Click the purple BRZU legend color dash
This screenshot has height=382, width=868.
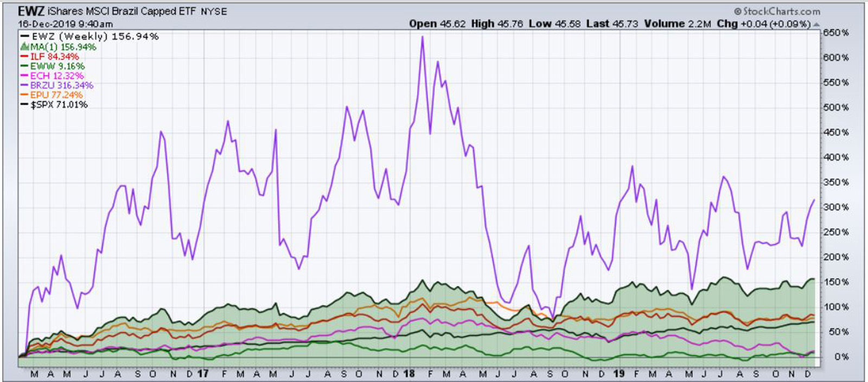pyautogui.click(x=24, y=85)
